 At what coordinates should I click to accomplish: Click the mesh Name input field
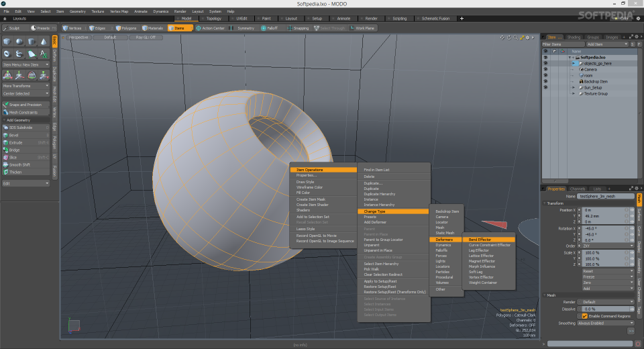tap(606, 196)
